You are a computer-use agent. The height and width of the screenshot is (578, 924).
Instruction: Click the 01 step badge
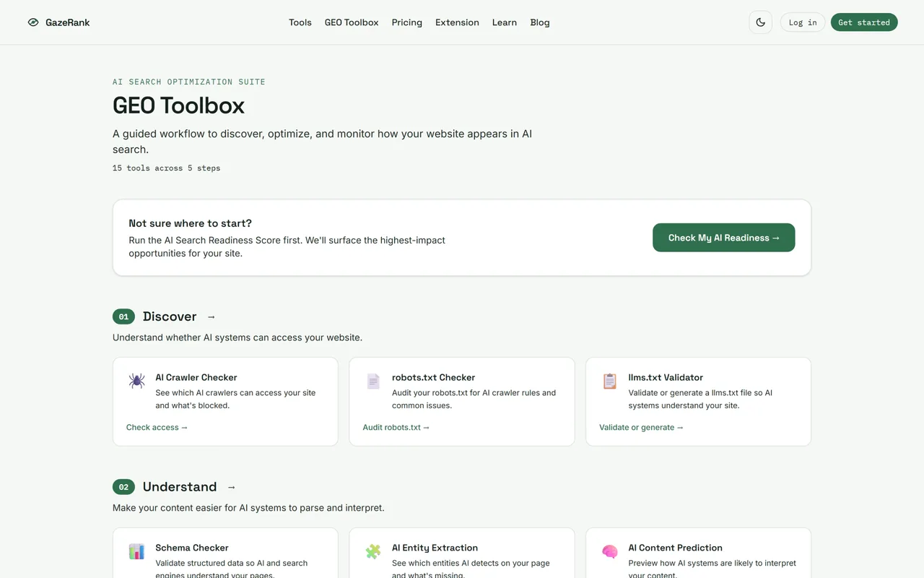point(123,316)
